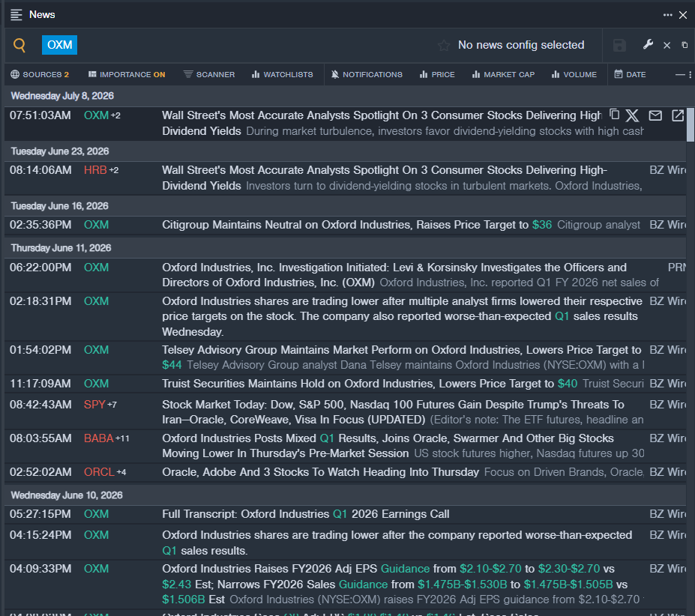Open the Price filter
695x616 pixels.
tap(437, 74)
